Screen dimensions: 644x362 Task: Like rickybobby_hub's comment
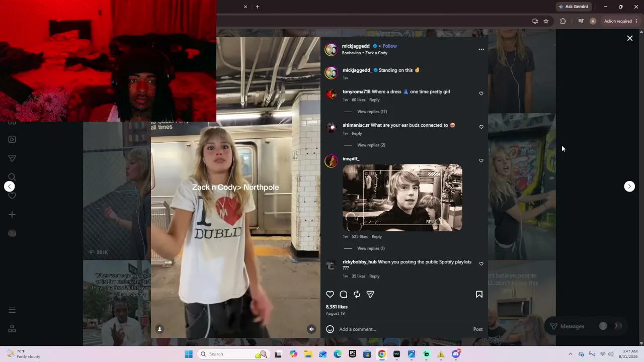click(x=481, y=264)
